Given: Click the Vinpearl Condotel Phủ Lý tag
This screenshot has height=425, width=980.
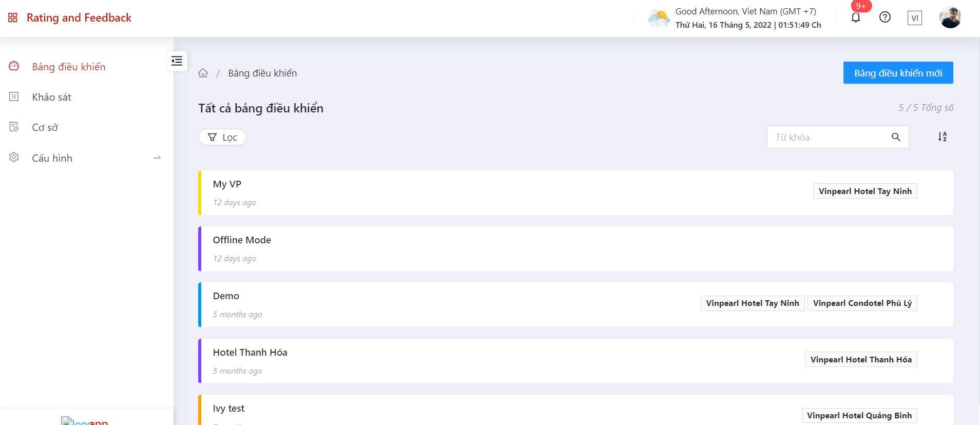Looking at the screenshot, I should pyautogui.click(x=862, y=303).
